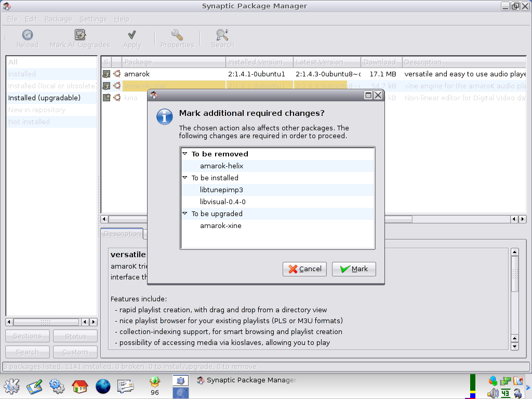Viewport: 532px width, 399px height.
Task: Confirm changes with the Mark button
Action: tap(354, 269)
